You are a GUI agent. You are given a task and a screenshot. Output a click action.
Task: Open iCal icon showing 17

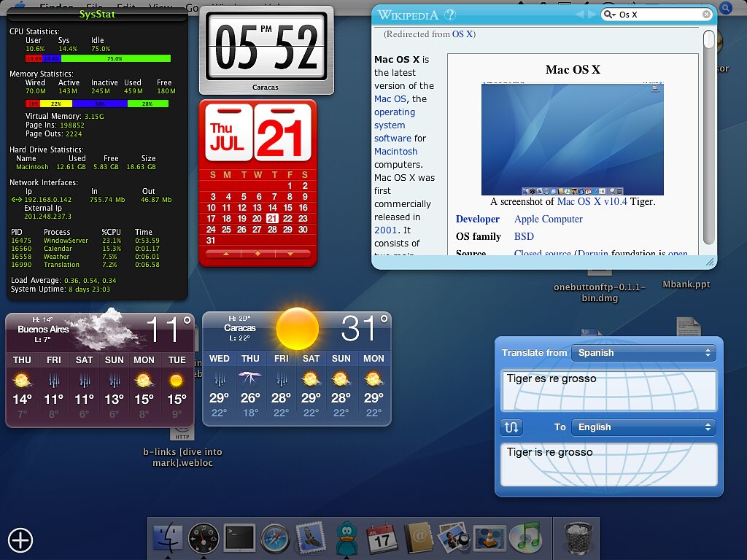382,538
